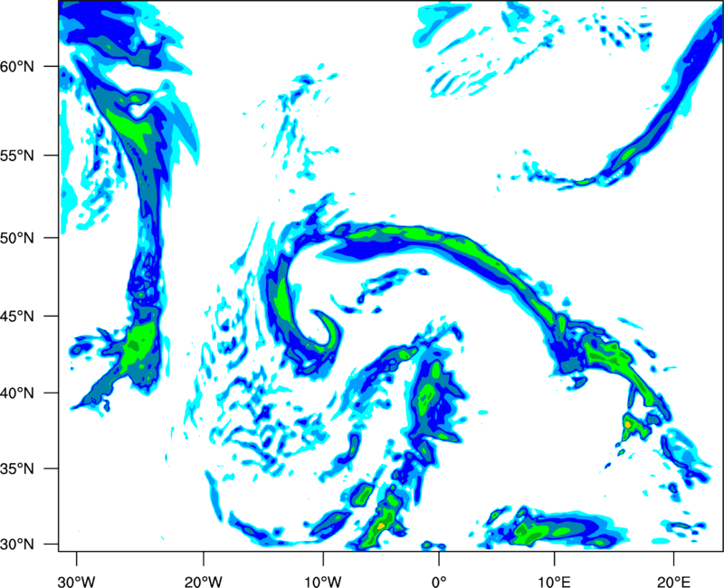Click the 0° longitude label

(x=439, y=582)
